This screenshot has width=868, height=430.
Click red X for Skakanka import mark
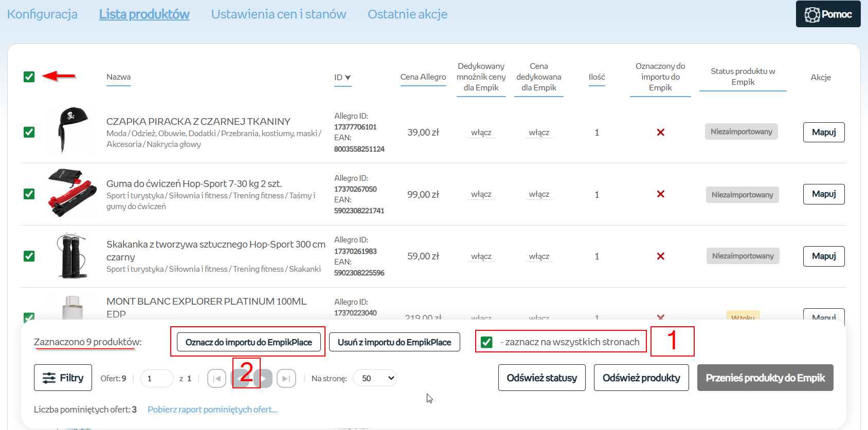660,256
